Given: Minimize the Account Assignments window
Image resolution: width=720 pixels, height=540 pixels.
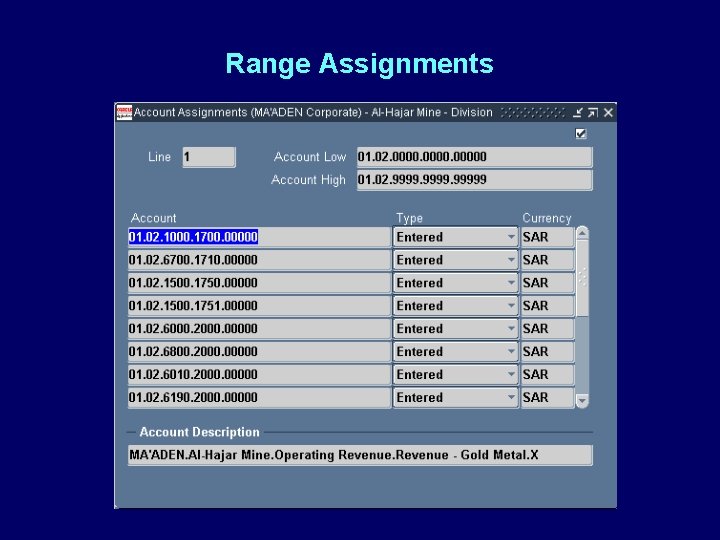Looking at the screenshot, I should click(x=578, y=112).
